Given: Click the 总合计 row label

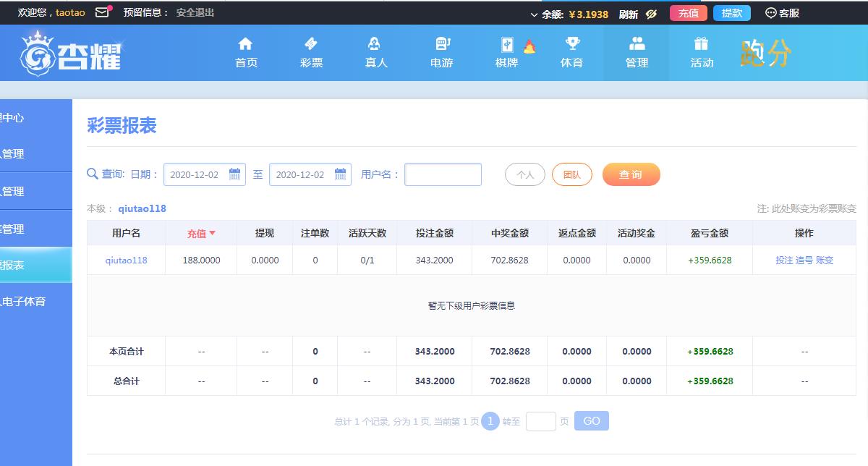Looking at the screenshot, I should point(126,381).
